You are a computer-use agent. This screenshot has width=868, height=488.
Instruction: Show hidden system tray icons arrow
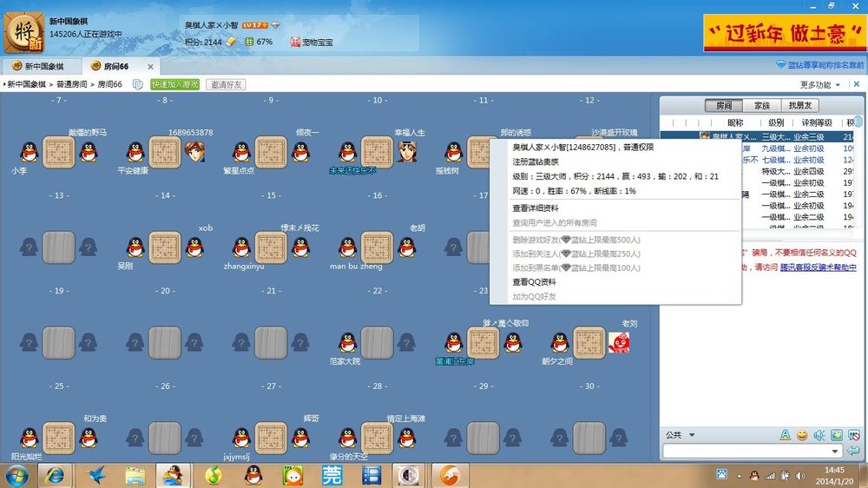coord(739,476)
